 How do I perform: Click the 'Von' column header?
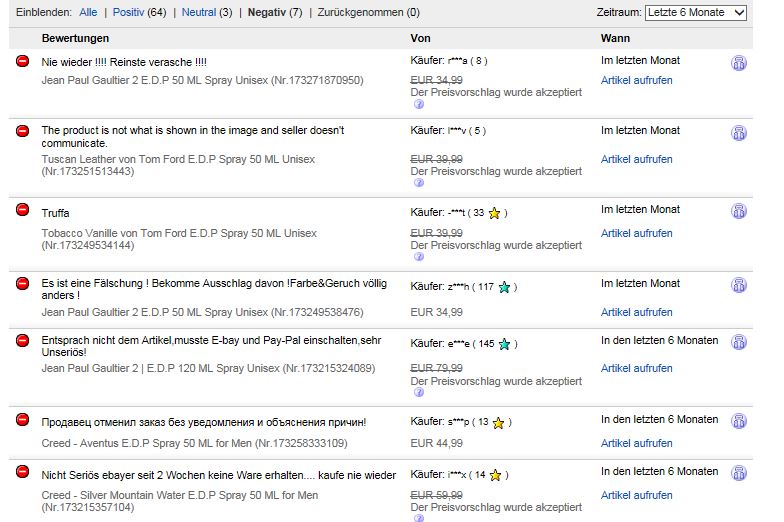[x=420, y=38]
